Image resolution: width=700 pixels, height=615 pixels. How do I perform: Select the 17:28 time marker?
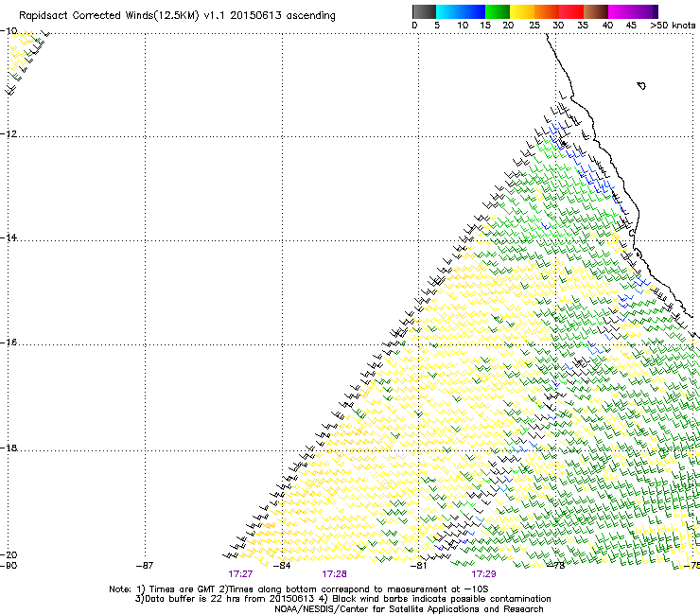(334, 574)
